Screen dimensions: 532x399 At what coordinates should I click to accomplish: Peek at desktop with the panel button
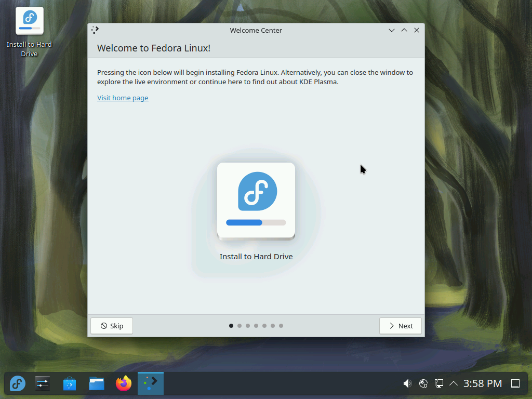515,384
